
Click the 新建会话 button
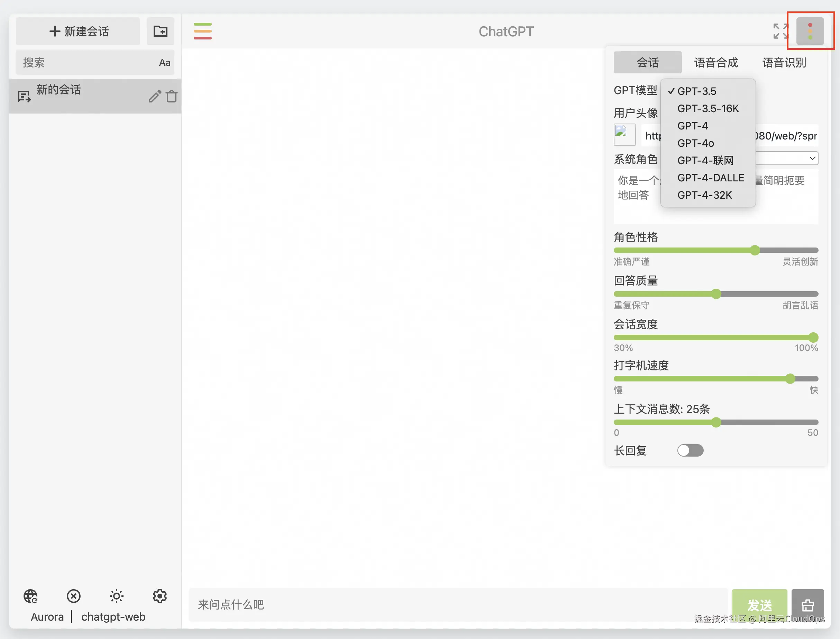[78, 31]
